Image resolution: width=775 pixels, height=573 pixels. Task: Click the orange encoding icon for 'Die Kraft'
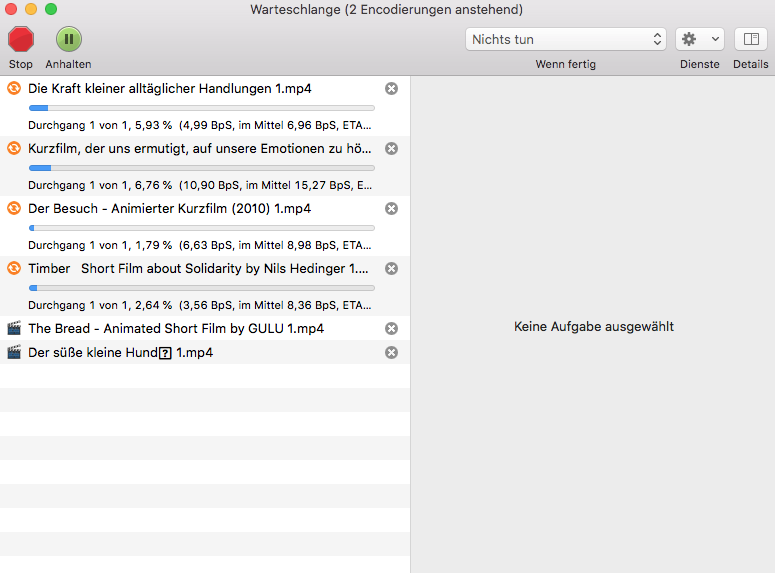coord(14,89)
